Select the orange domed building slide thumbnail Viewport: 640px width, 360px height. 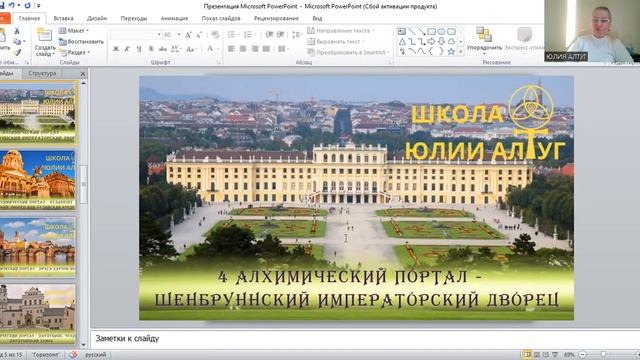click(x=38, y=180)
